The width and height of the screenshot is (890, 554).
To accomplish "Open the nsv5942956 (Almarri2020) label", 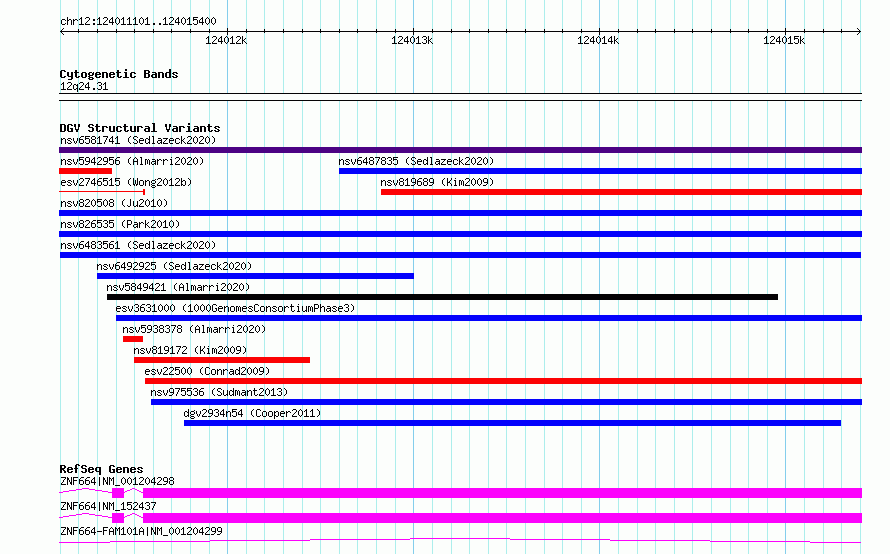I will coord(132,161).
